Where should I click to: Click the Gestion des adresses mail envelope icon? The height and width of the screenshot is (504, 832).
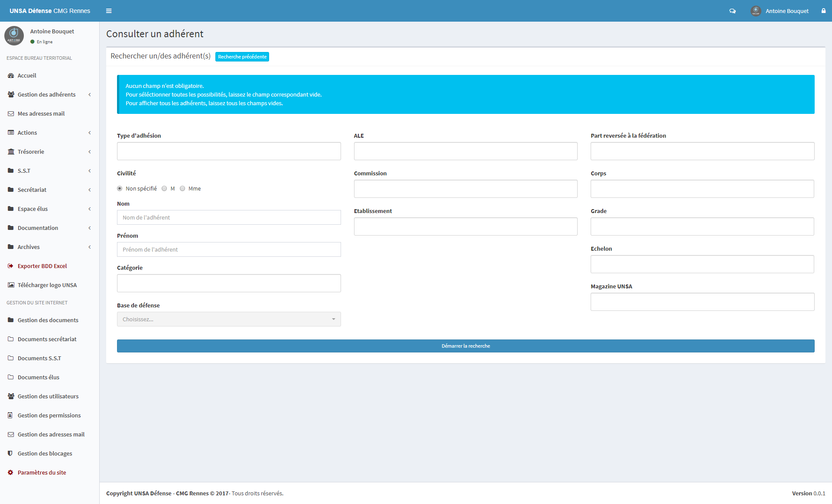pos(11,434)
